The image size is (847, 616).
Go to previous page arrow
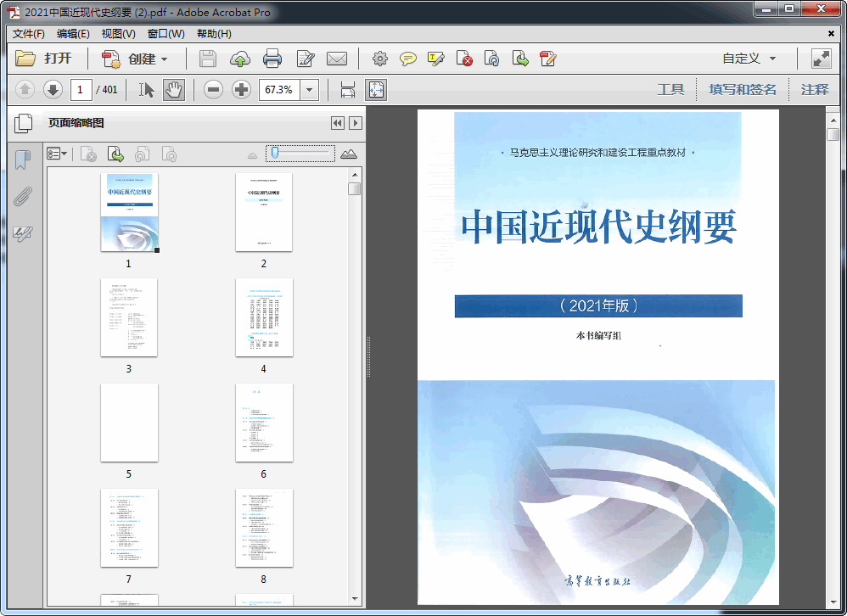pos(25,90)
